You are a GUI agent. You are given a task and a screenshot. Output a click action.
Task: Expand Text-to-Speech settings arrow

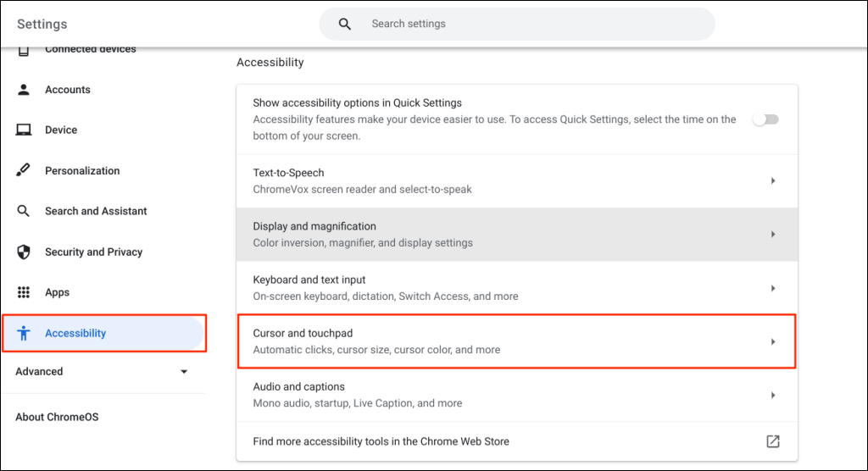(772, 180)
